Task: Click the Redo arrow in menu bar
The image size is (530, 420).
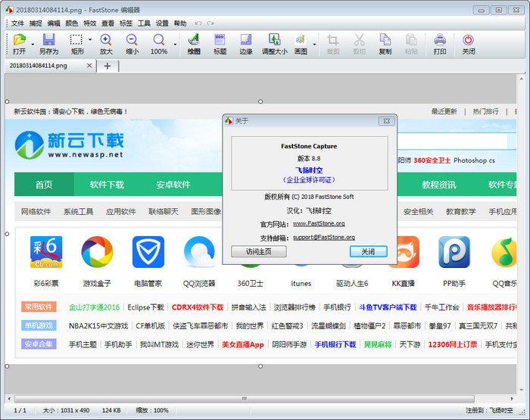Action: click(x=210, y=23)
